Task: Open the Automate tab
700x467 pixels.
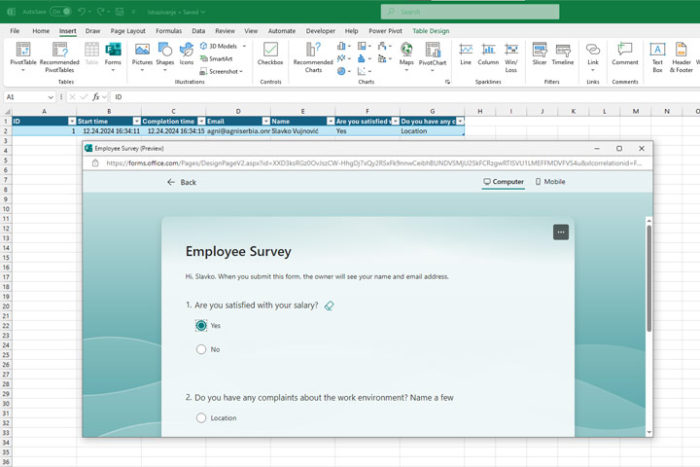Action: 282,31
